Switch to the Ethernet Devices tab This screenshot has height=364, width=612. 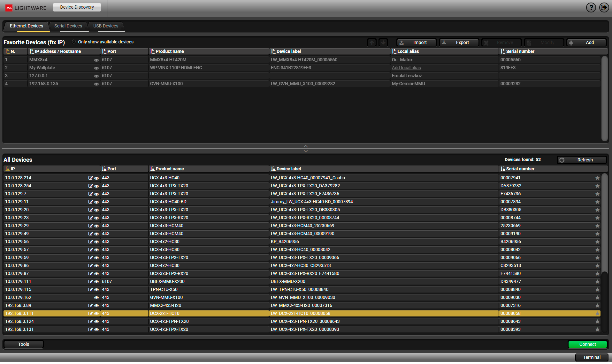tap(27, 26)
